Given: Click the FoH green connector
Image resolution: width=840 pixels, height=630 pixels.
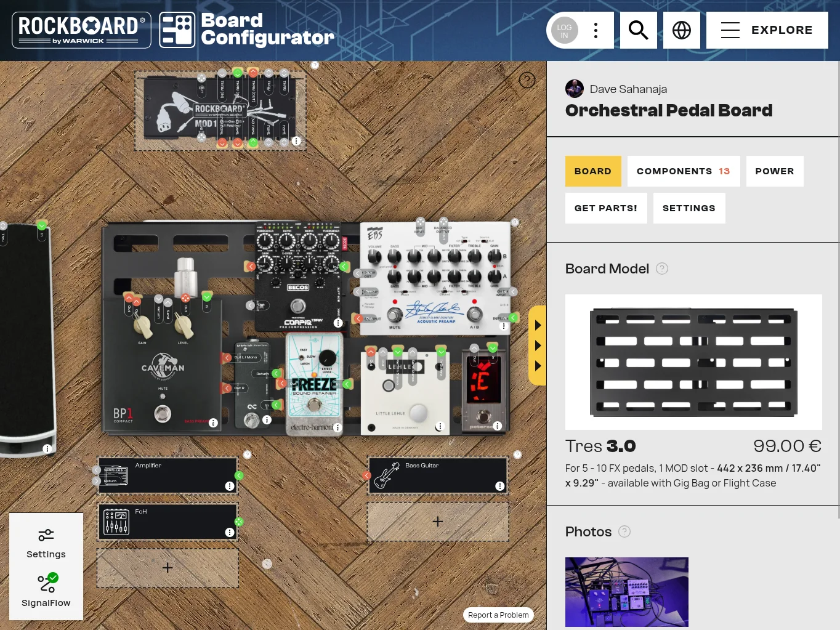Looking at the screenshot, I should (x=239, y=522).
